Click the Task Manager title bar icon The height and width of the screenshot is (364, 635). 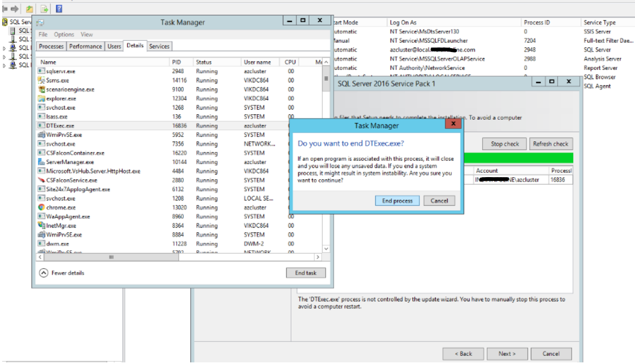(40, 23)
